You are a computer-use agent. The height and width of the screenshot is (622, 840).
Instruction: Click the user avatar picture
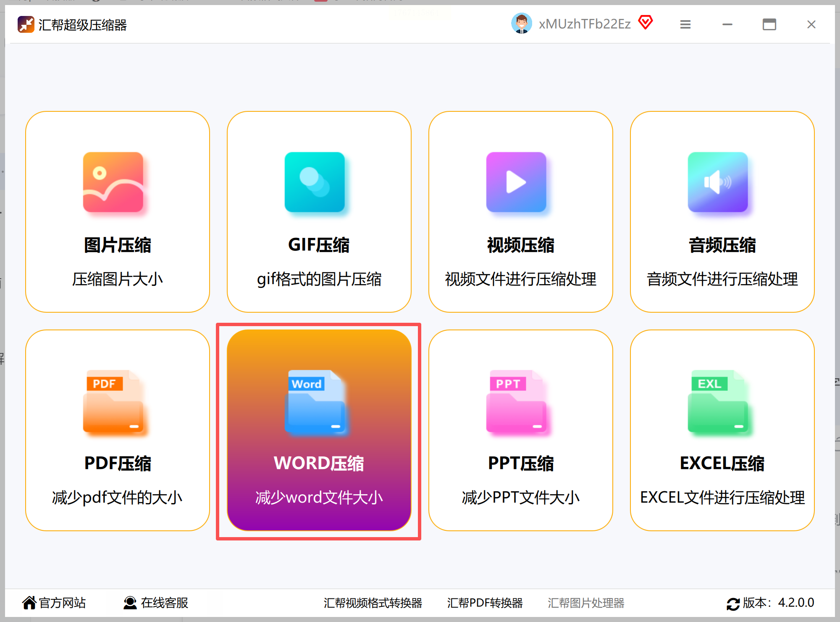tap(521, 24)
